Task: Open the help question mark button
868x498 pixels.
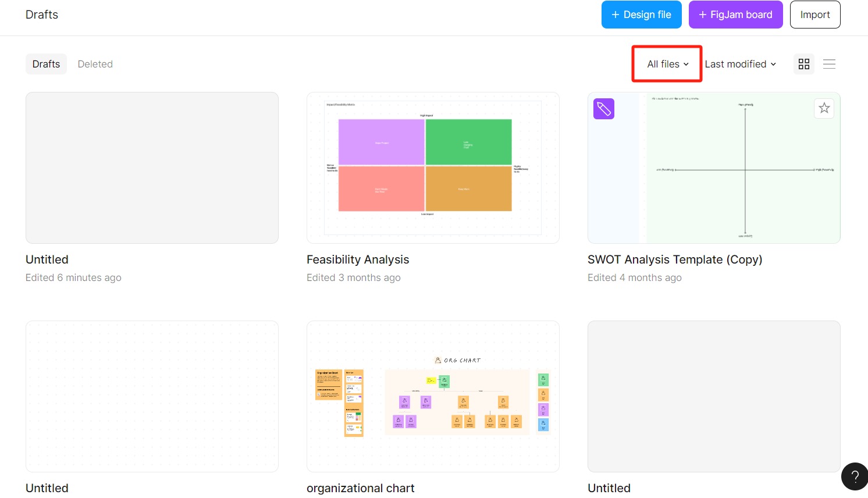Action: coord(855,477)
